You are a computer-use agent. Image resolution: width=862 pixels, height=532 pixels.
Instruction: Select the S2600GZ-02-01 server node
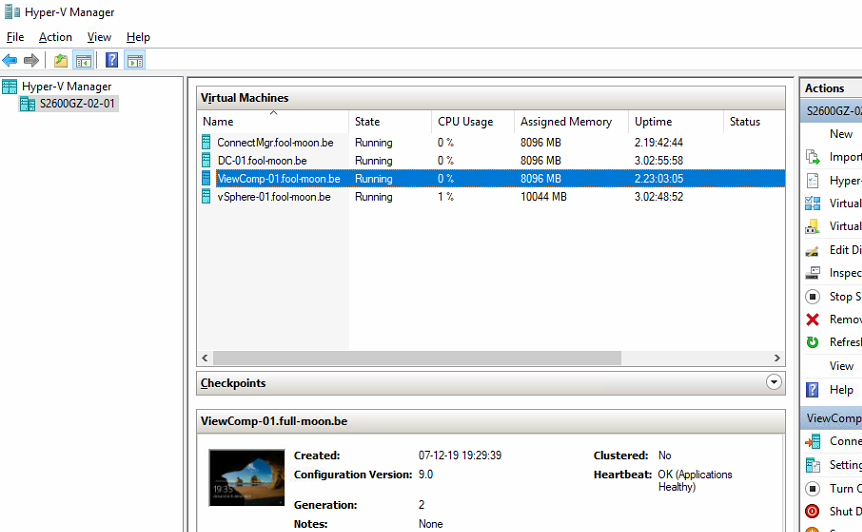pos(77,103)
